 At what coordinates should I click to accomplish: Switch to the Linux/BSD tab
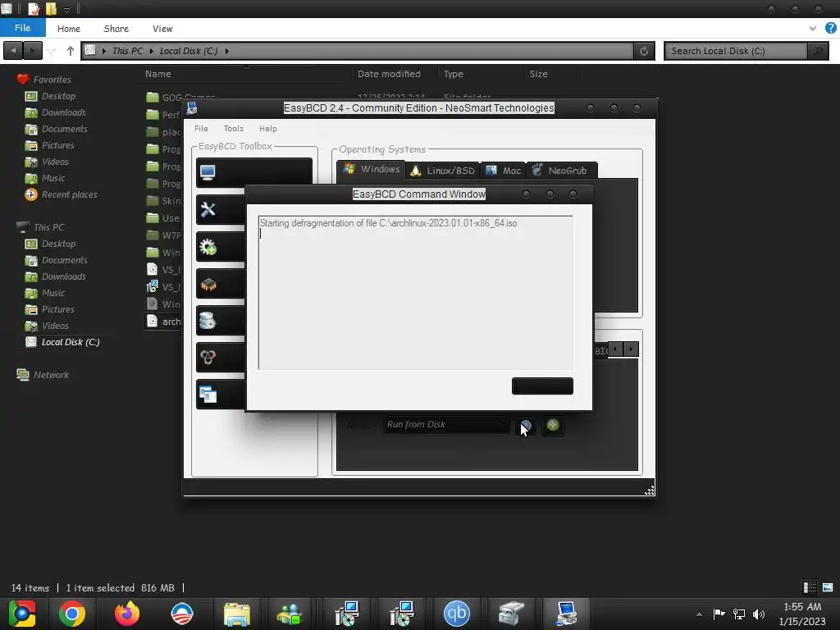point(442,171)
